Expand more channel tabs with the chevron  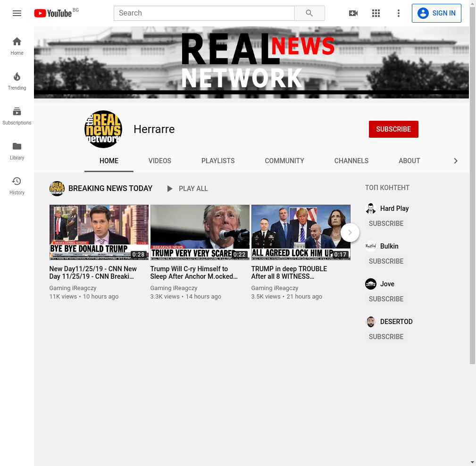pyautogui.click(x=455, y=161)
